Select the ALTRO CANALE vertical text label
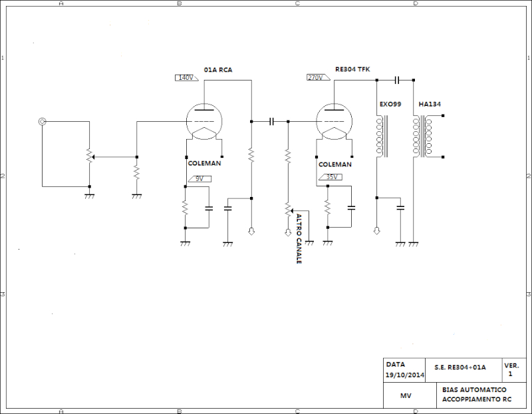 click(299, 239)
